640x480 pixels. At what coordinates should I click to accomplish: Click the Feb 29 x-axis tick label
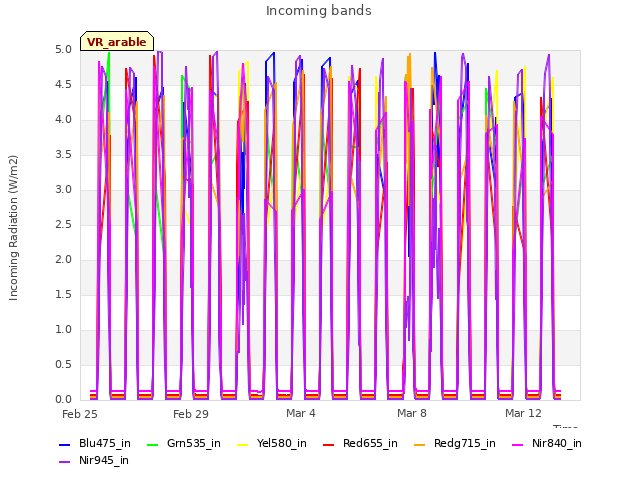pyautogui.click(x=191, y=414)
